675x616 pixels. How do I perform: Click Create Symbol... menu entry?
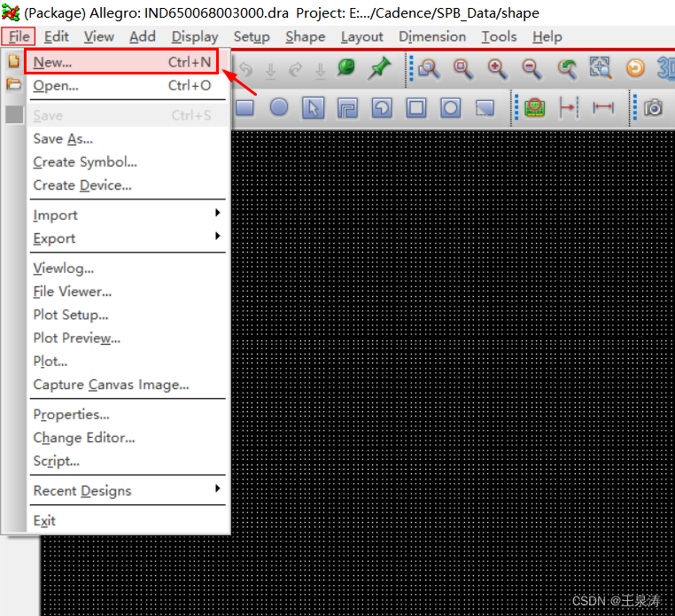(x=85, y=162)
